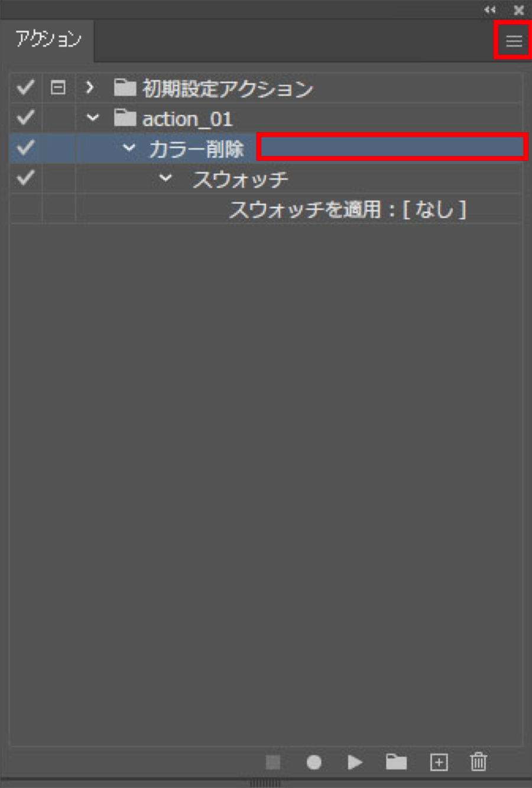Select the アクション panel tab
The width and height of the screenshot is (532, 788).
tap(48, 40)
